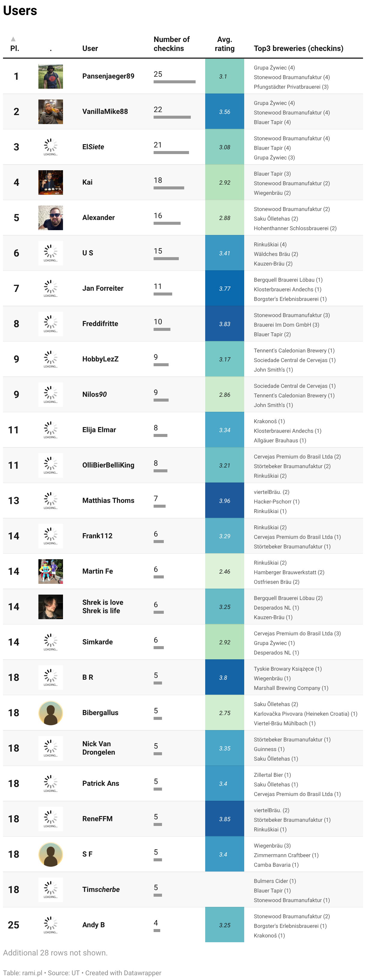Sort by the Avg. rating column header
Screen dimensions: 366x980
[225, 44]
